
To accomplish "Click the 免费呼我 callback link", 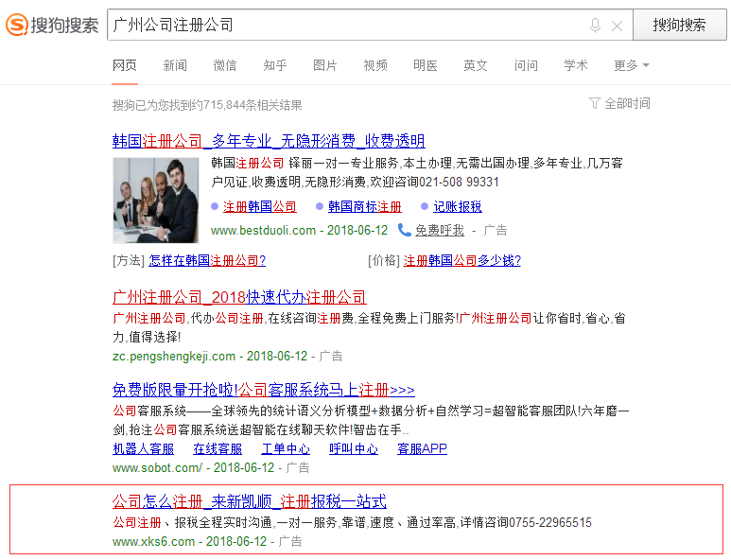I will coord(440,231).
